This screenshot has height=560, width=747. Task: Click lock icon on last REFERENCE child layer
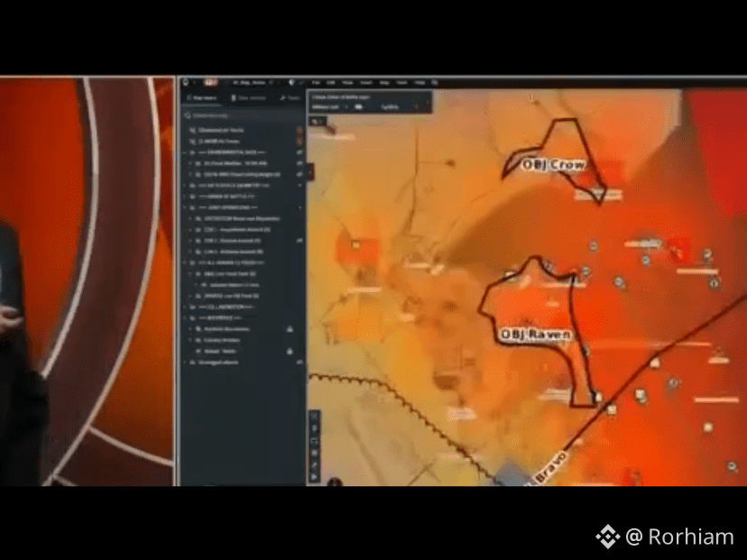(290, 352)
